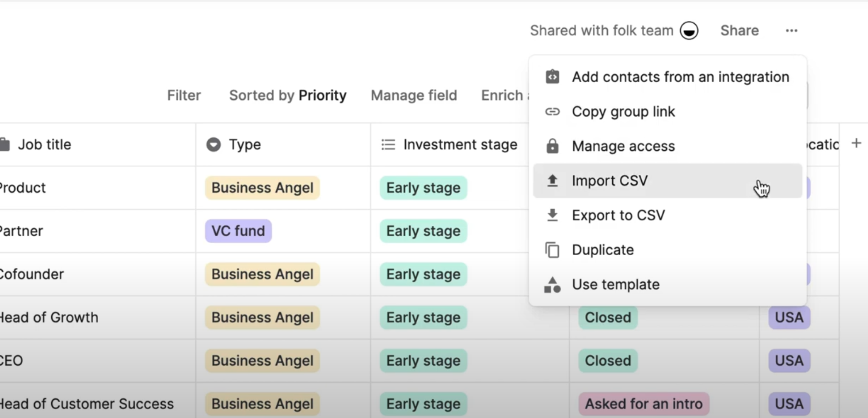This screenshot has width=868, height=418.
Task: Click the Share button
Action: point(739,31)
